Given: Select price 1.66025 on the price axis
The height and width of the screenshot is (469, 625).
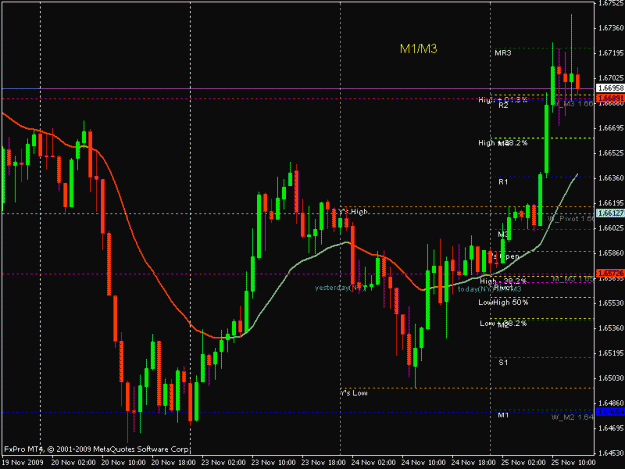Looking at the screenshot, I should (611, 228).
